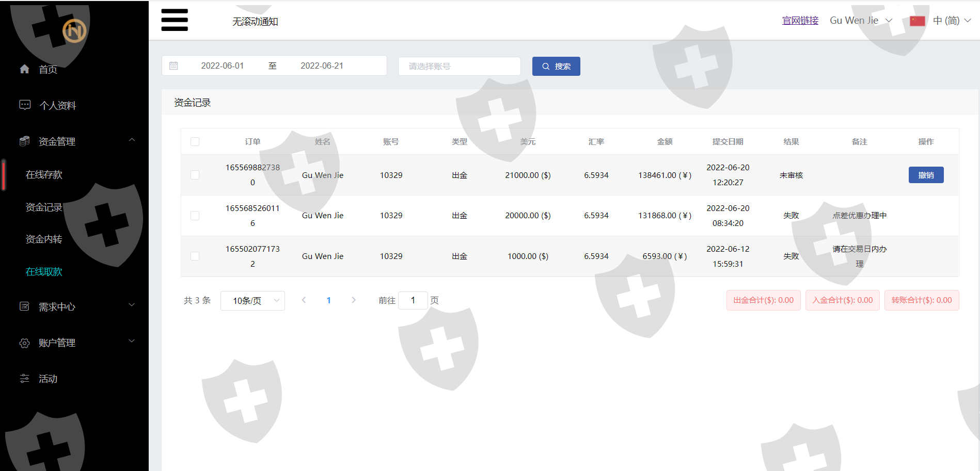Click the 账户管理 gear icon
Image resolution: width=980 pixels, height=471 pixels.
(24, 343)
